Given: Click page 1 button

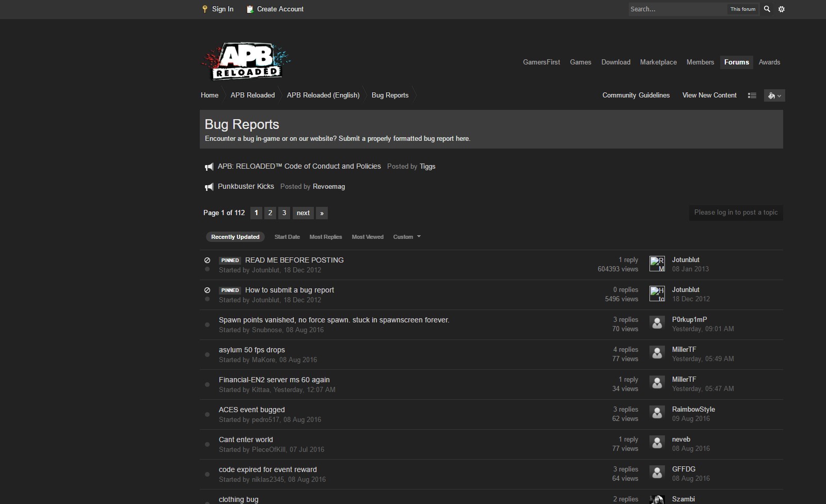Looking at the screenshot, I should tap(256, 213).
